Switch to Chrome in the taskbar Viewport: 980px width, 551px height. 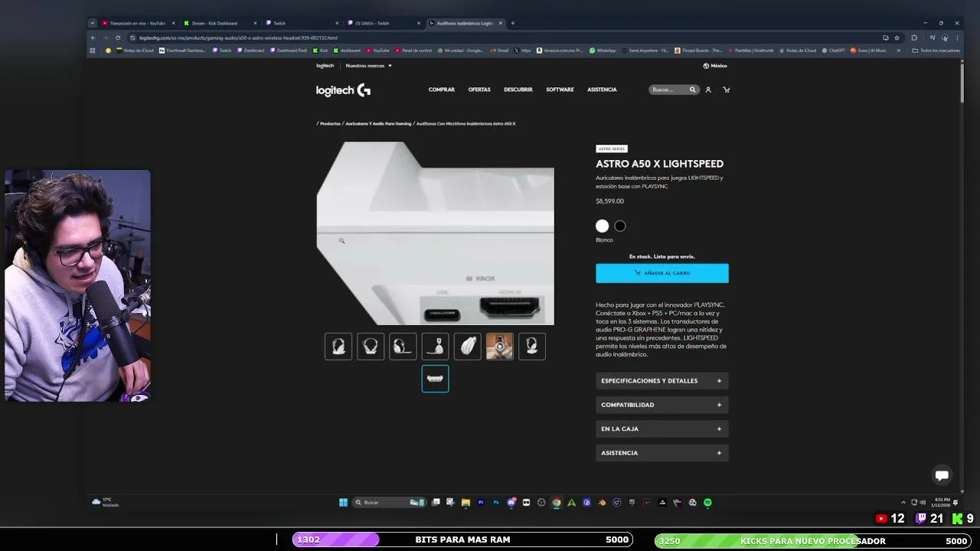click(x=557, y=503)
